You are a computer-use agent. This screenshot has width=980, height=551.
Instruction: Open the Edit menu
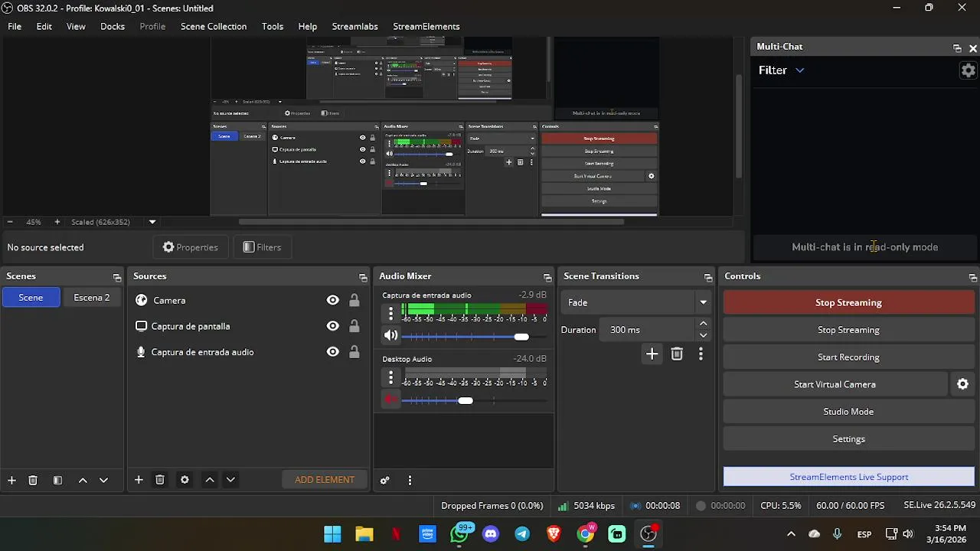click(x=44, y=26)
